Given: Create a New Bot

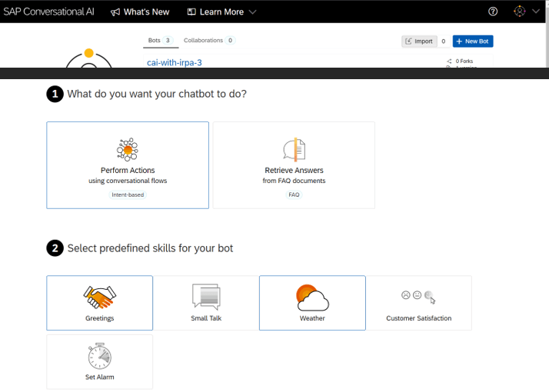Looking at the screenshot, I should (473, 42).
